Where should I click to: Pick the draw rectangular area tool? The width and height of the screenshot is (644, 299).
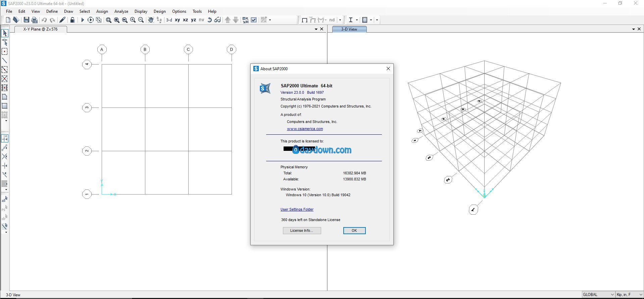tap(5, 106)
